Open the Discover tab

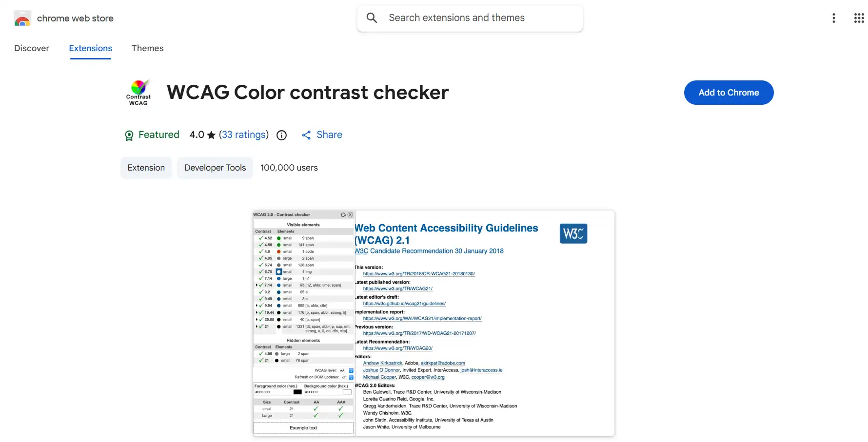[31, 48]
